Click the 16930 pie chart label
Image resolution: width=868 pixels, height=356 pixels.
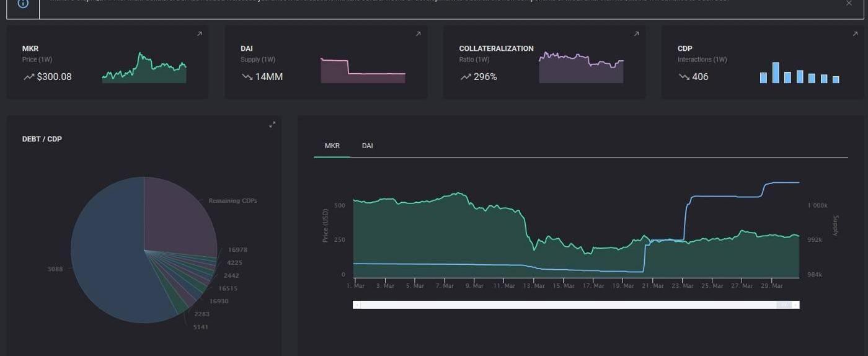click(219, 301)
